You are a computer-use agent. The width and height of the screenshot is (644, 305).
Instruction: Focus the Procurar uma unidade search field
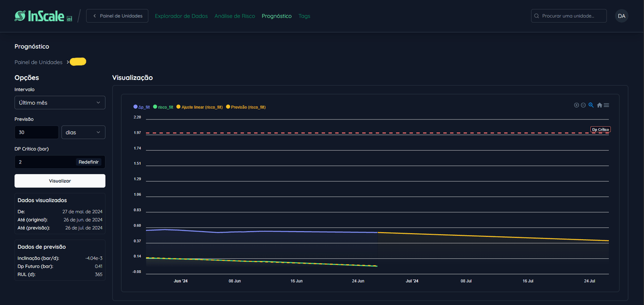569,16
